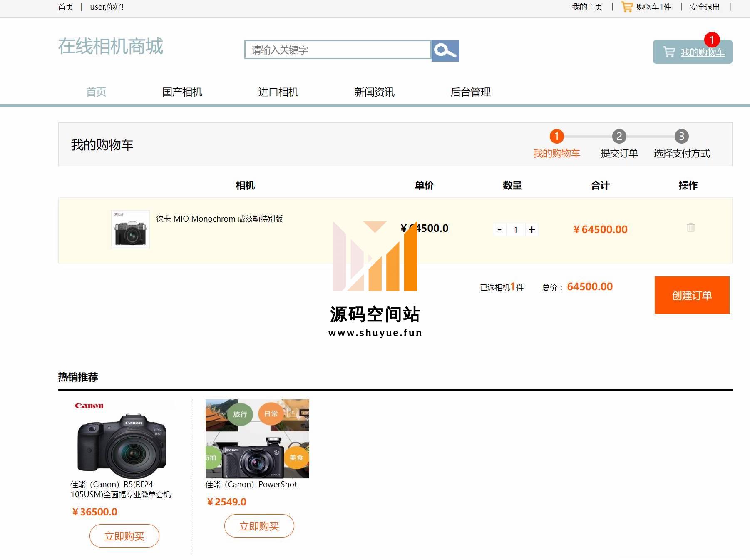The height and width of the screenshot is (560, 750).
Task: Focus the 请输入关键字 search box
Action: click(338, 50)
